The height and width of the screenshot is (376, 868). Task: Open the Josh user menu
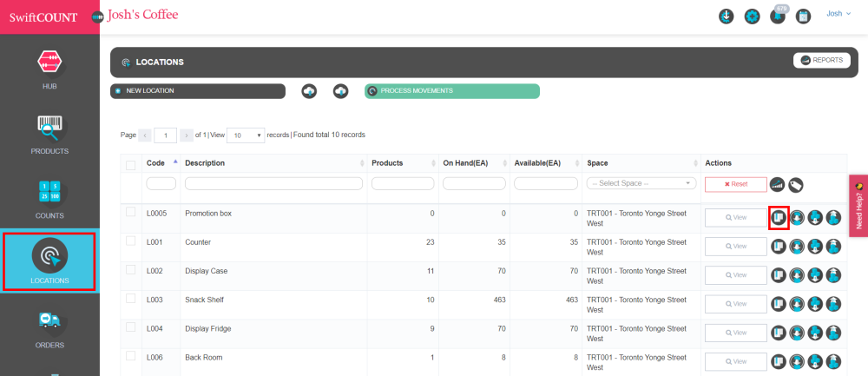point(838,13)
